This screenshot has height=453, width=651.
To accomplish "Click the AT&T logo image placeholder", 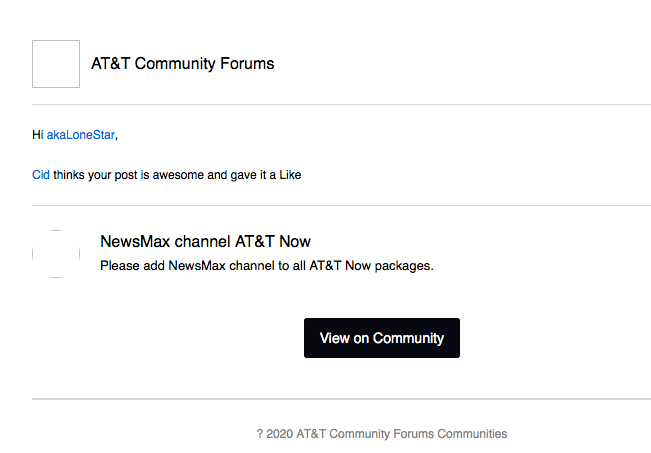I will click(56, 64).
